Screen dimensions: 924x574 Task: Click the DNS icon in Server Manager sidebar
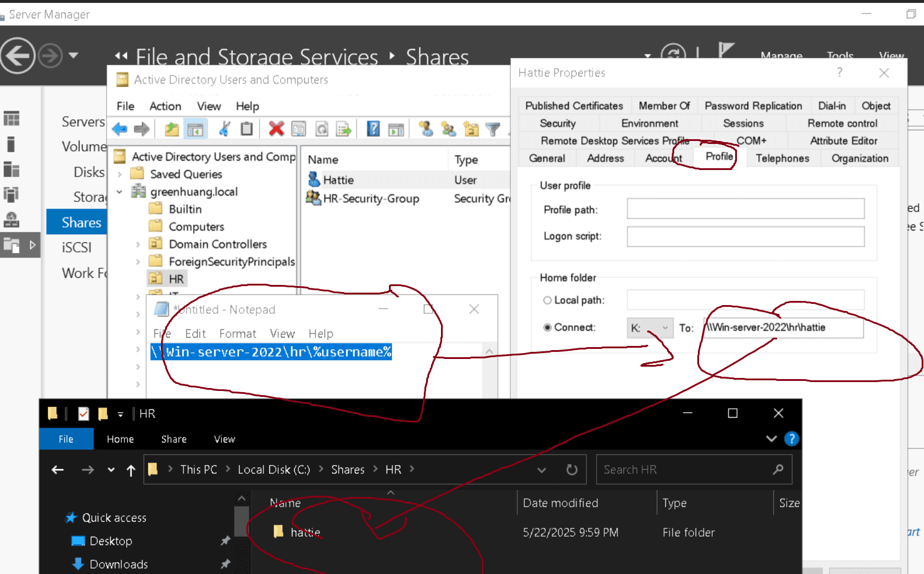(11, 220)
